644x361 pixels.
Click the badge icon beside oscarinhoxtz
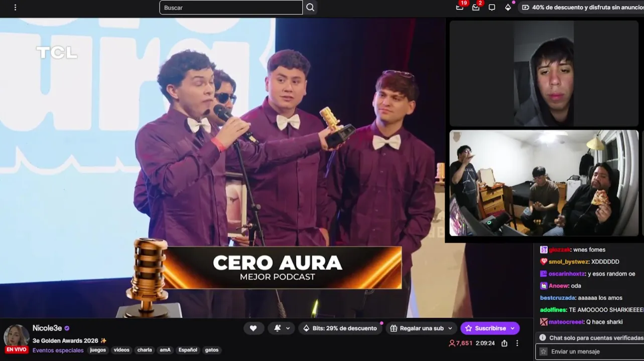544,274
